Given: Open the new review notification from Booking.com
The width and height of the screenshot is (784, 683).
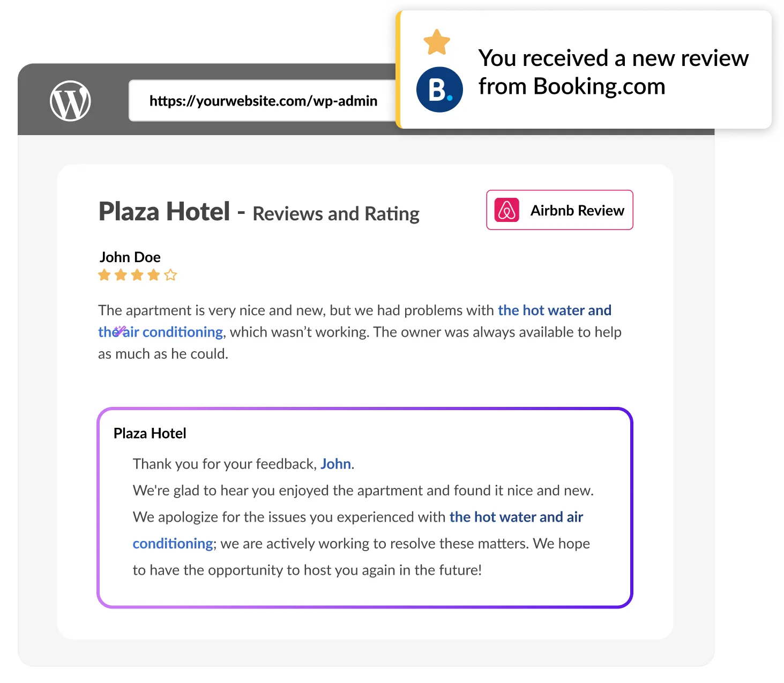Looking at the screenshot, I should point(584,70).
